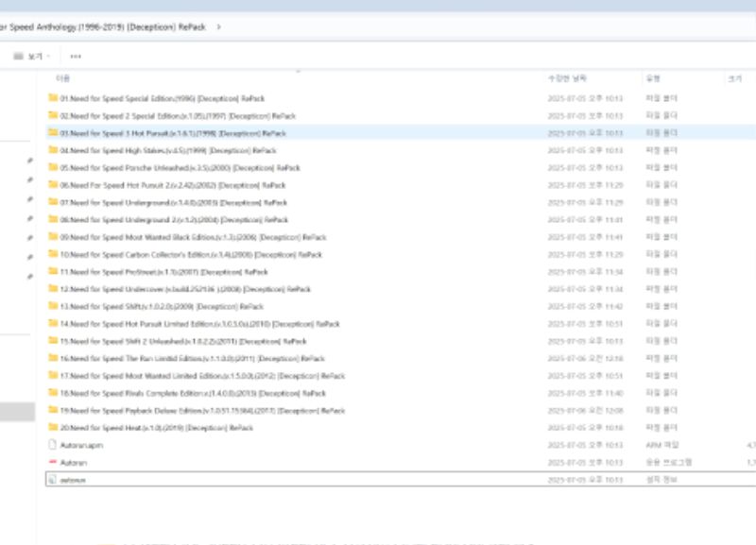Click the 12 Undercover folder icon
Screen dimensions: 756x545
tap(53, 289)
